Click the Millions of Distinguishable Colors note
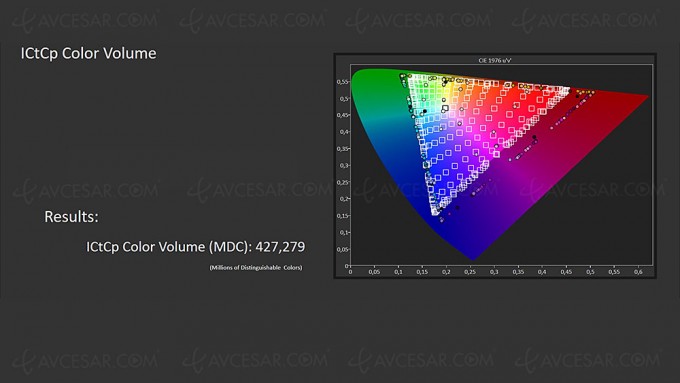The height and width of the screenshot is (383, 680). [256, 268]
